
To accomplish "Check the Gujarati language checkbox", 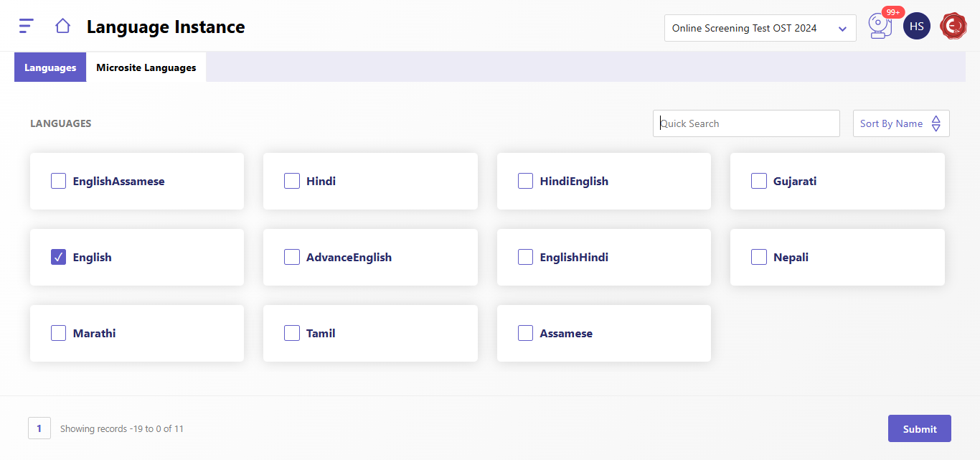I will [759, 181].
